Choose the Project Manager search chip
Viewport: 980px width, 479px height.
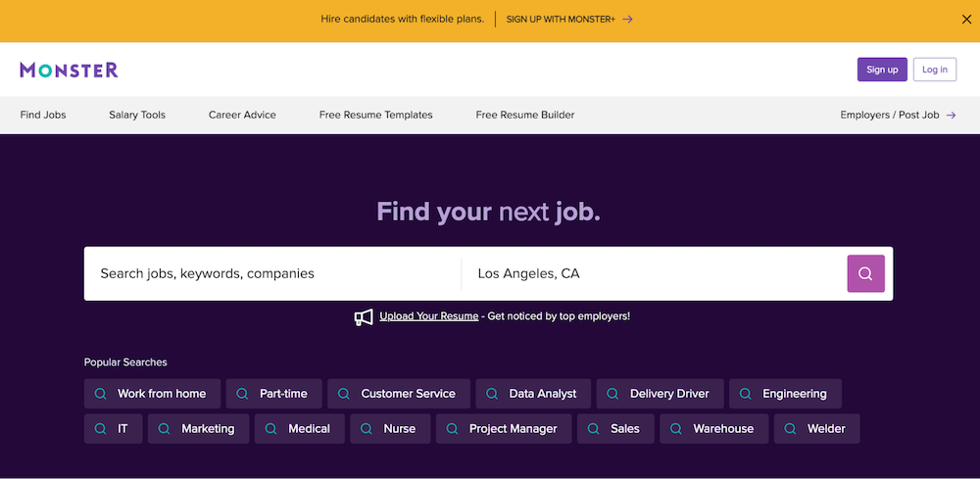point(504,429)
